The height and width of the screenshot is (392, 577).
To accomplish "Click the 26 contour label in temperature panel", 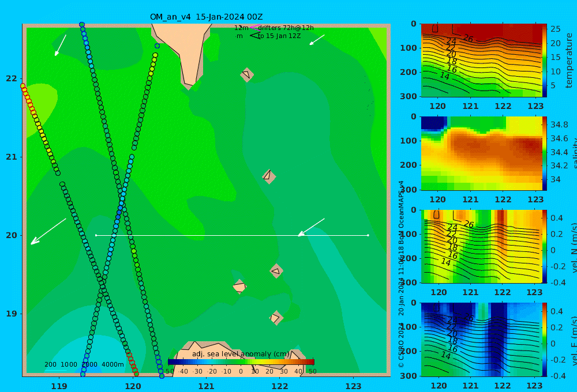I will click(x=468, y=38).
